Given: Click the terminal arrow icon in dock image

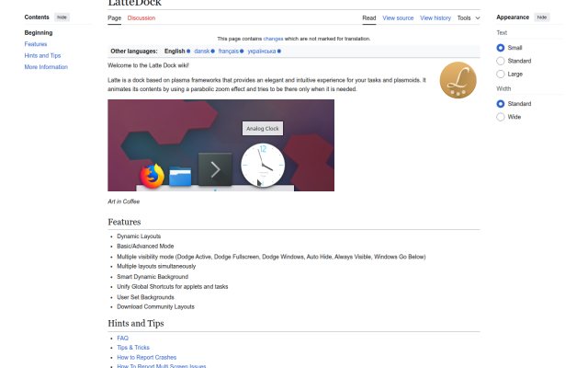Looking at the screenshot, I should pyautogui.click(x=215, y=169).
